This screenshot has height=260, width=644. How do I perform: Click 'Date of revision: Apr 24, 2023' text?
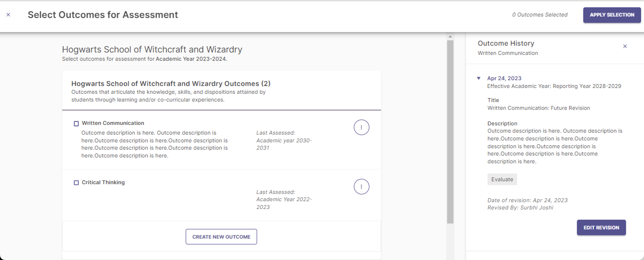point(527,200)
